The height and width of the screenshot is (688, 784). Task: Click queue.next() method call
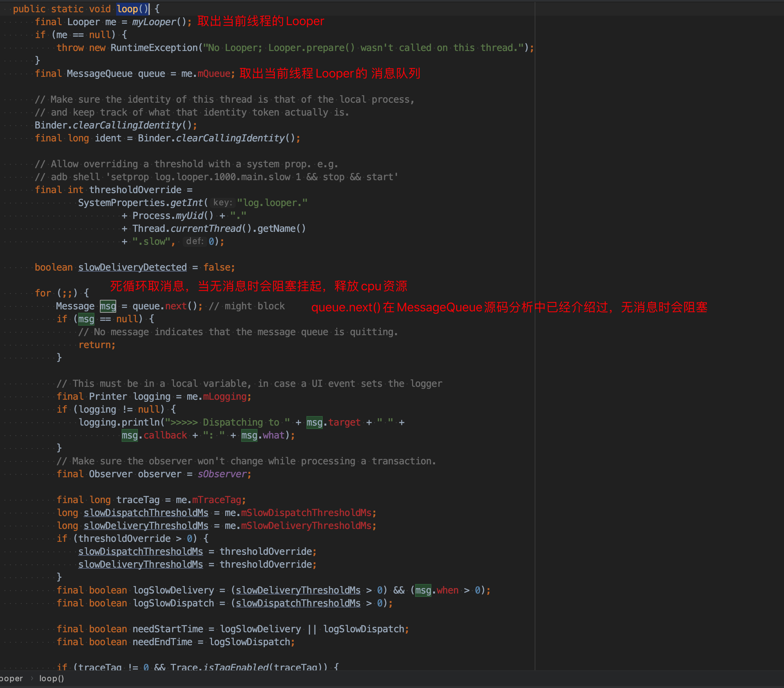tap(164, 306)
